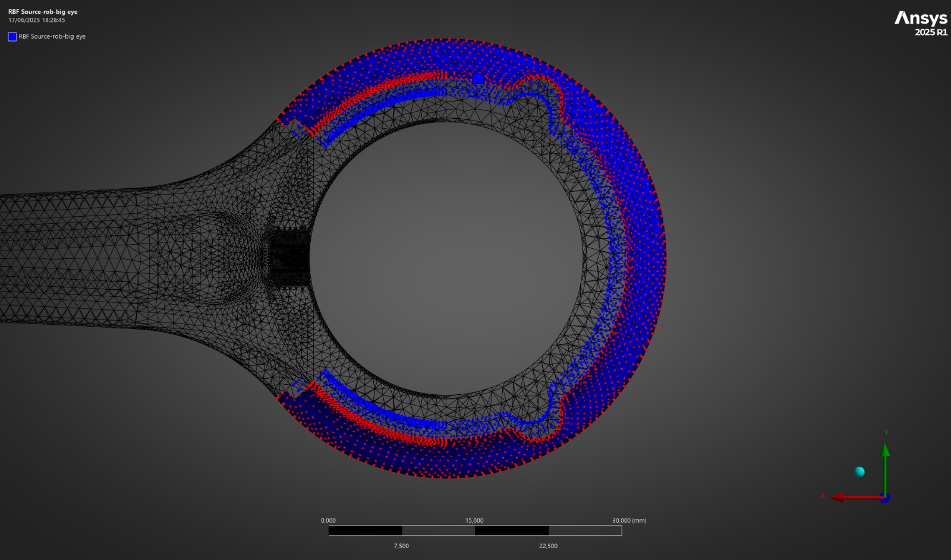
Task: Click the blue RBF Source-rob-big eye legend swatch
Action: (12, 37)
